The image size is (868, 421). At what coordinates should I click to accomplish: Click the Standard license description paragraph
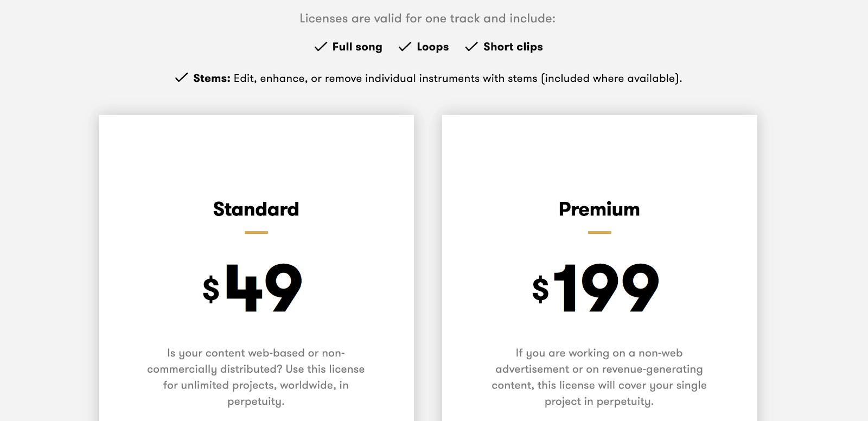pos(256,377)
